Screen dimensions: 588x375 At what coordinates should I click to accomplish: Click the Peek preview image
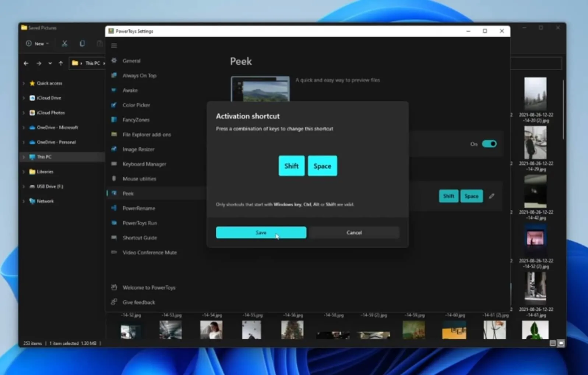click(x=260, y=89)
